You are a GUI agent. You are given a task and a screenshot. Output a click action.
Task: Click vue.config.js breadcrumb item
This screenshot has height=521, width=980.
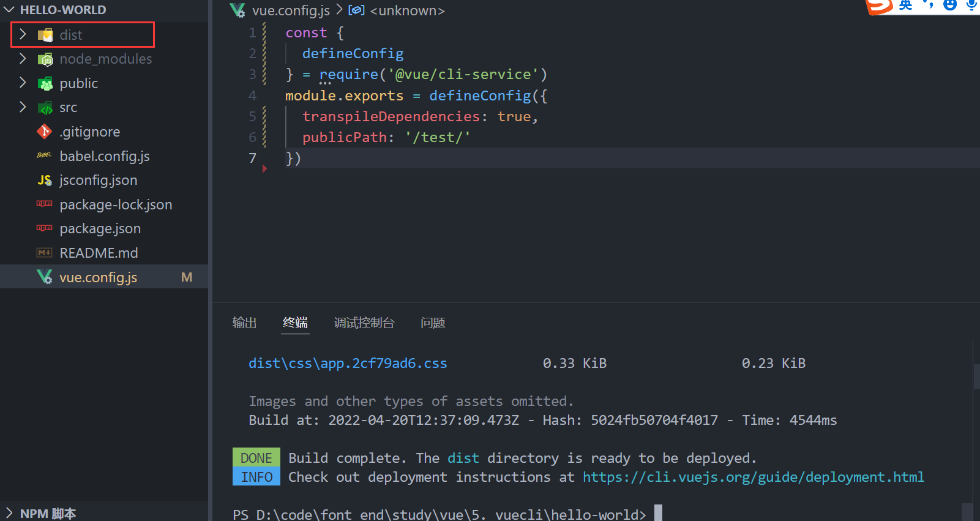tap(291, 10)
